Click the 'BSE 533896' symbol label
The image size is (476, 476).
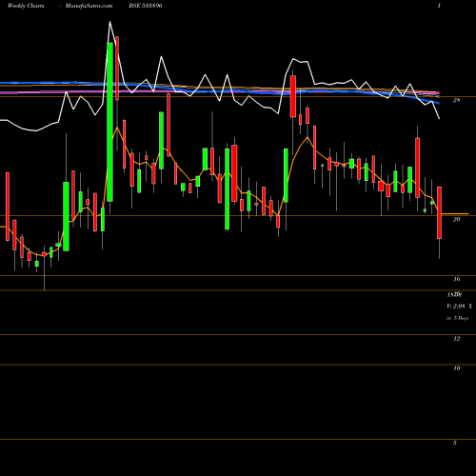pos(145,6)
